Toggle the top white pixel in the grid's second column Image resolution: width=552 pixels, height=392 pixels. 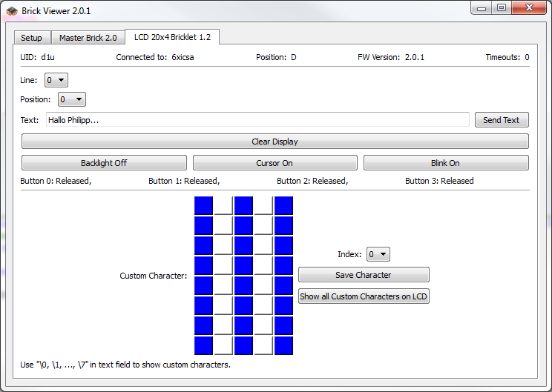223,205
